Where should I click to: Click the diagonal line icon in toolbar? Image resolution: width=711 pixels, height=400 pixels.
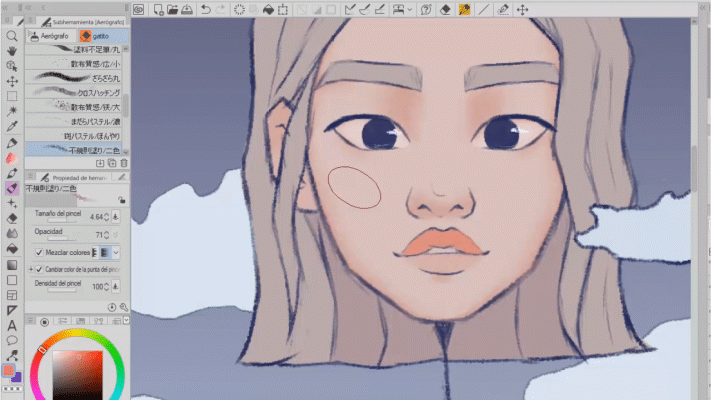tap(483, 10)
